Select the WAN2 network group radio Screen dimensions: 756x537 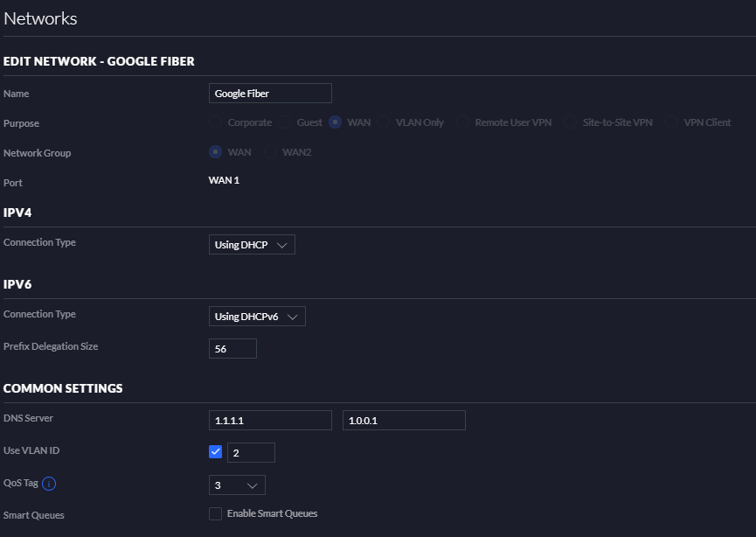pyautogui.click(x=270, y=152)
